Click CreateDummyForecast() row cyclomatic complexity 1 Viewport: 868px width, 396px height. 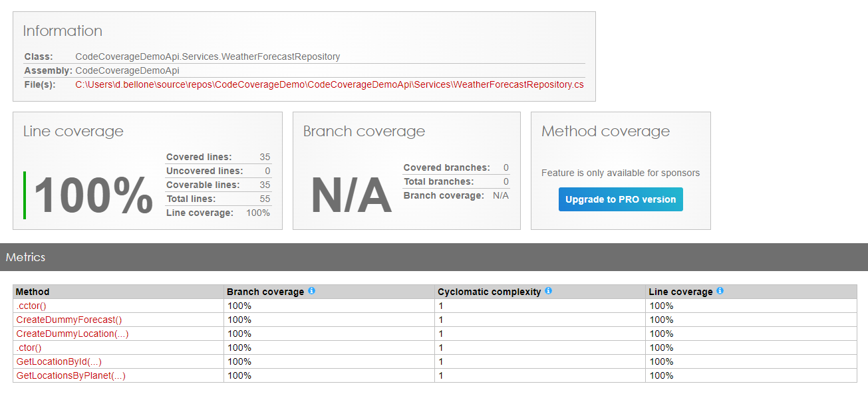click(440, 320)
